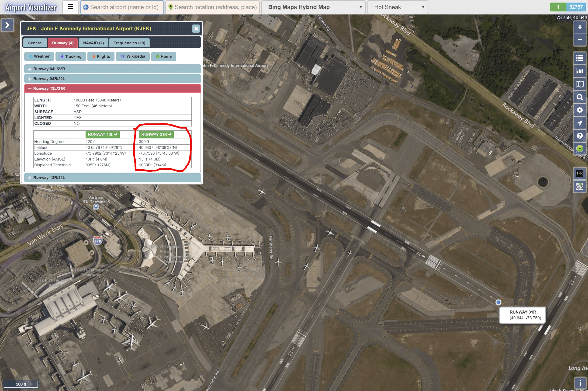Open the info button
The height and width of the screenshot is (391, 588).
pyautogui.click(x=580, y=383)
